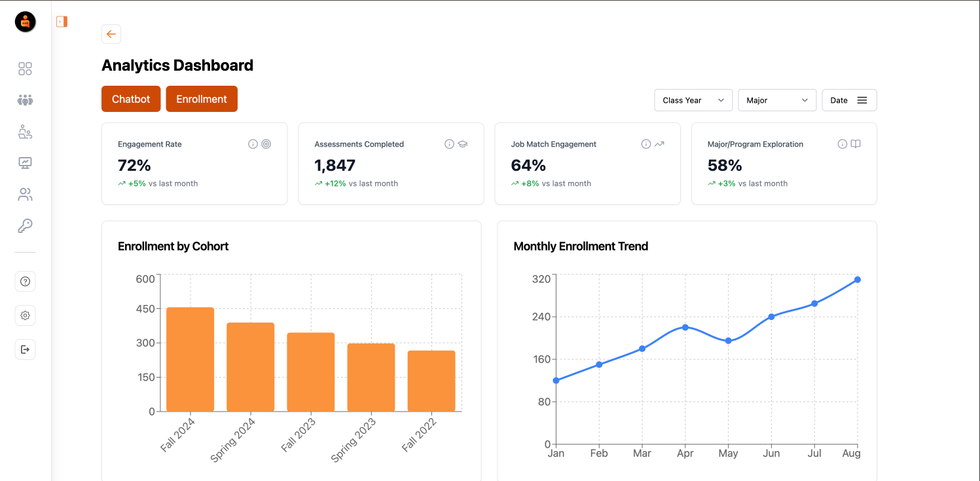Open the users sidebar icon
This screenshot has width=980, height=481.
pyautogui.click(x=26, y=194)
